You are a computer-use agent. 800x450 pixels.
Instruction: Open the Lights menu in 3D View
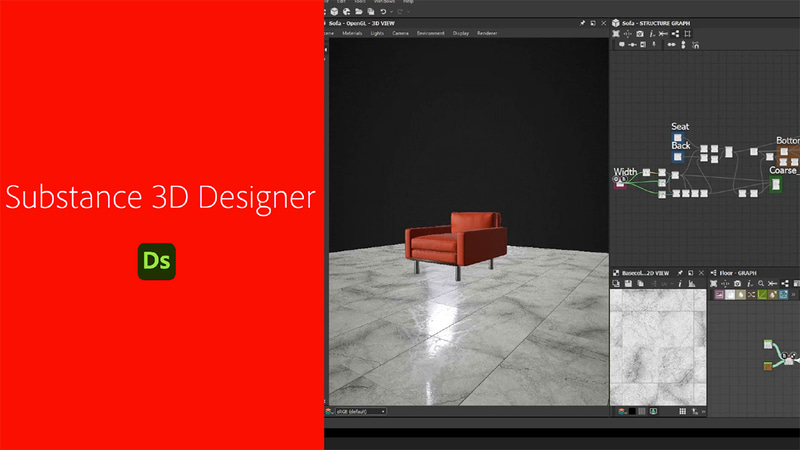377,33
